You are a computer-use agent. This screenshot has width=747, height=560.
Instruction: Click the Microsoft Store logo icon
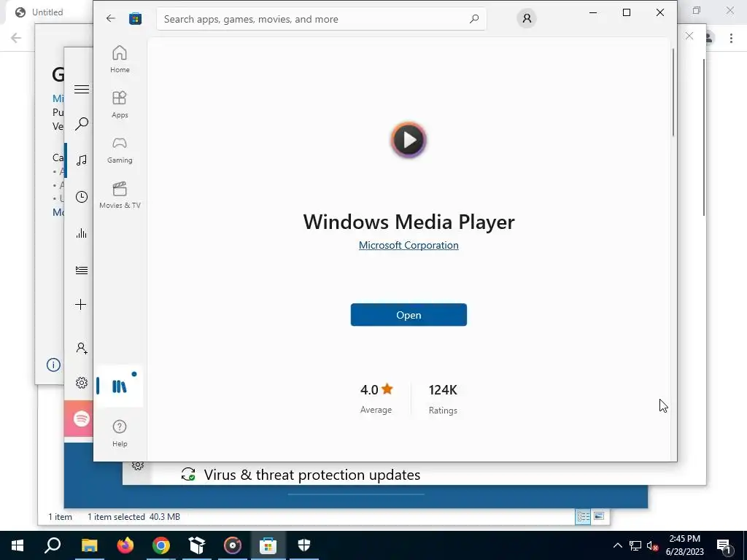pyautogui.click(x=135, y=18)
